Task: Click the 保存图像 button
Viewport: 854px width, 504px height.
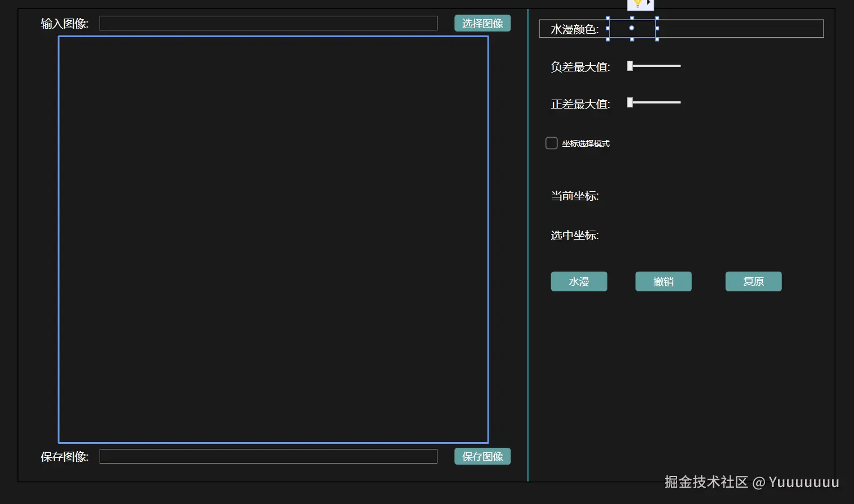Action: 482,456
